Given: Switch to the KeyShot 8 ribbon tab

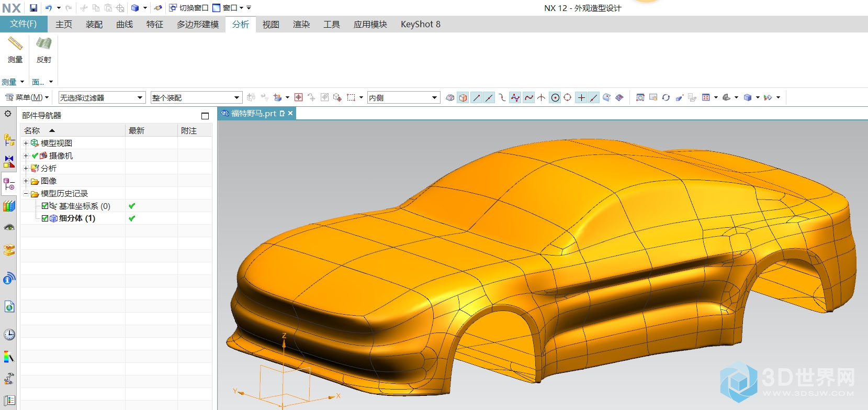Looking at the screenshot, I should click(421, 24).
